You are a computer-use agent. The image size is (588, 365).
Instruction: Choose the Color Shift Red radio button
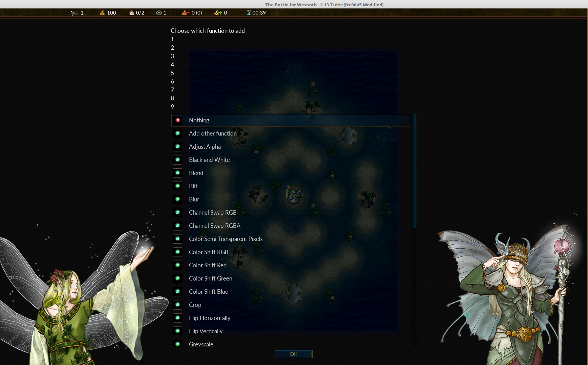click(178, 265)
